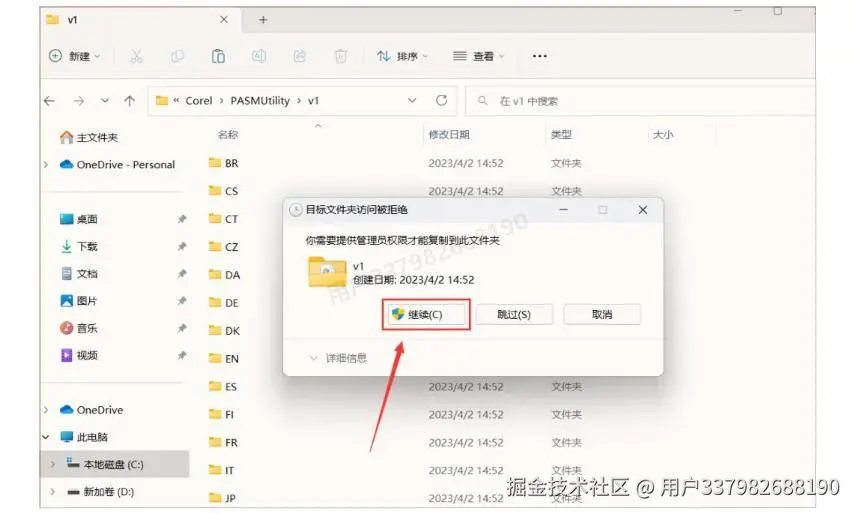Open 桌面 in quick access
855x514 pixels.
point(79,219)
